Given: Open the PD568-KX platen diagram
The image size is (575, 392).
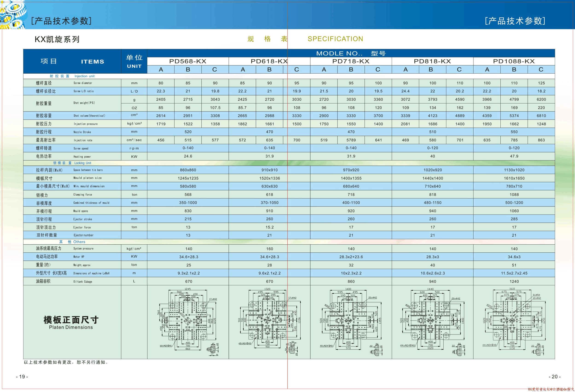Looking at the screenshot, I should pos(188,322).
